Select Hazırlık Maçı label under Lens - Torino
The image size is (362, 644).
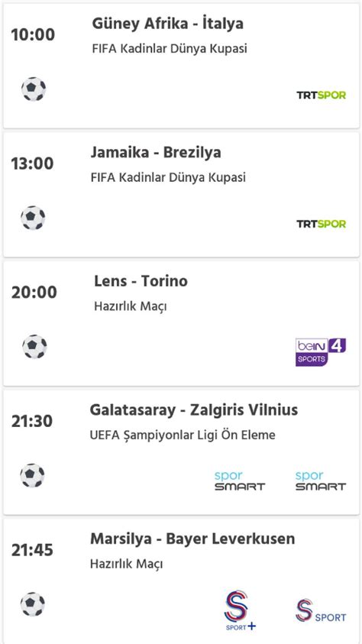point(131,307)
